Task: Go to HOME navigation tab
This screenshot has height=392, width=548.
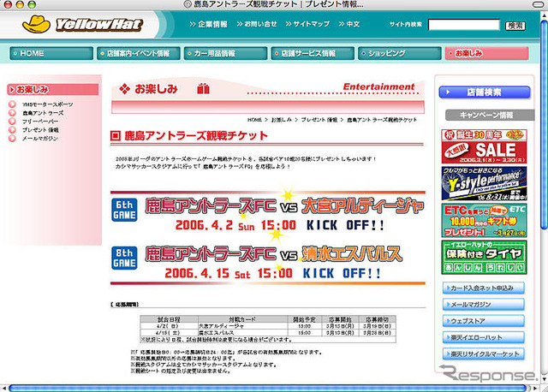Action: click(51, 53)
